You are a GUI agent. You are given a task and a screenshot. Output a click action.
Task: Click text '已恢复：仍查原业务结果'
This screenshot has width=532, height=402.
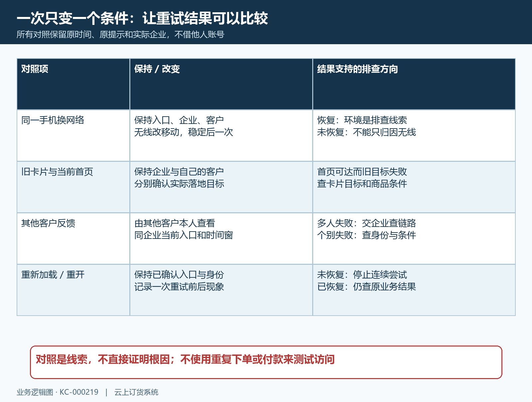coord(366,287)
